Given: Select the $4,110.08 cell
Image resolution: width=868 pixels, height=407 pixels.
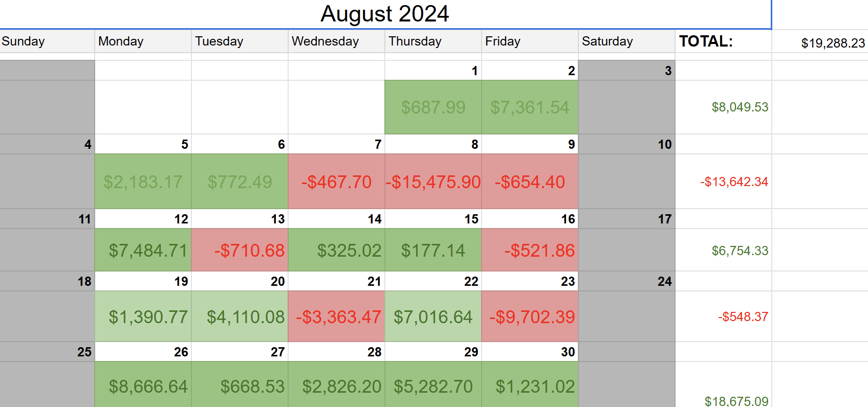Looking at the screenshot, I should (x=240, y=316).
